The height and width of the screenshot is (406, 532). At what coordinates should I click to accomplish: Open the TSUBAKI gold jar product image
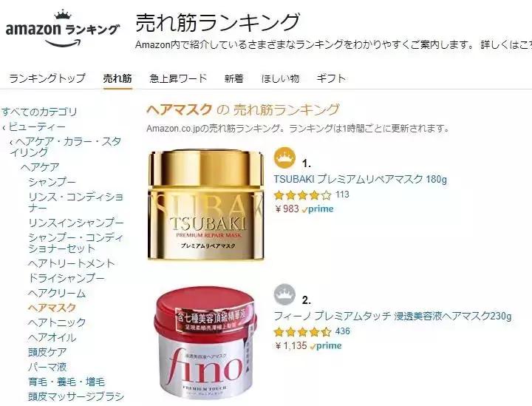(x=205, y=206)
